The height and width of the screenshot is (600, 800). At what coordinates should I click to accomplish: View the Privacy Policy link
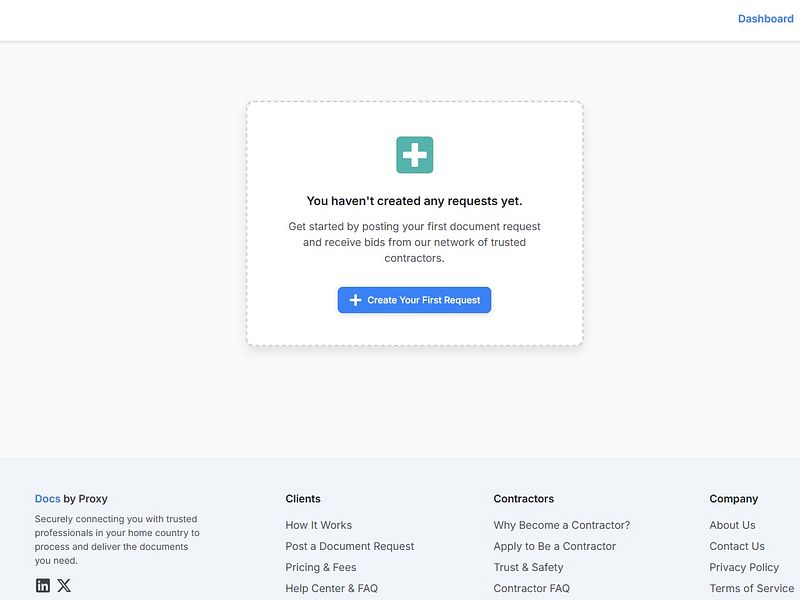(x=744, y=567)
